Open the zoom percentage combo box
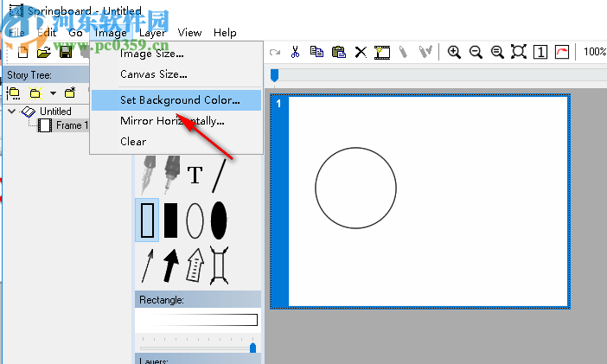This screenshot has width=607, height=364. pyautogui.click(x=593, y=52)
